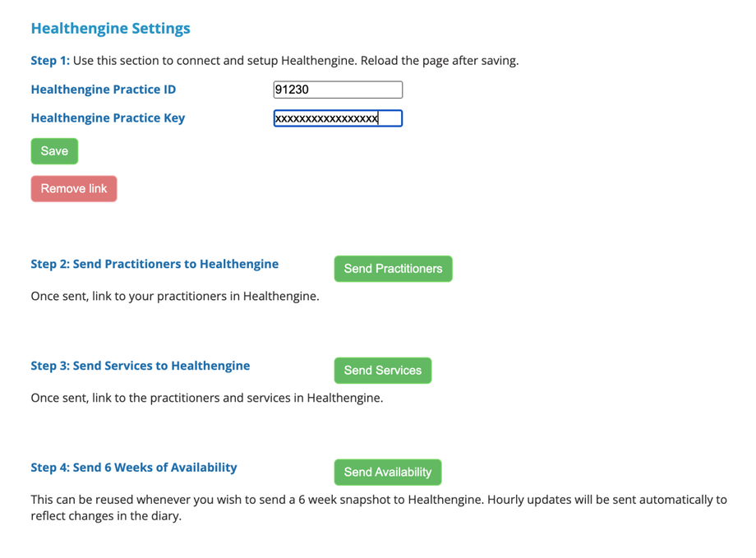The image size is (756, 558).
Task: Click the Healthengine Settings heading
Action: coord(110,29)
